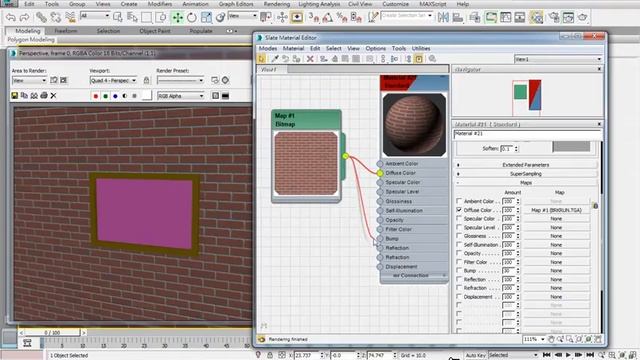Activate the Select and Rotate tool
640x360 pixels.
191,17
